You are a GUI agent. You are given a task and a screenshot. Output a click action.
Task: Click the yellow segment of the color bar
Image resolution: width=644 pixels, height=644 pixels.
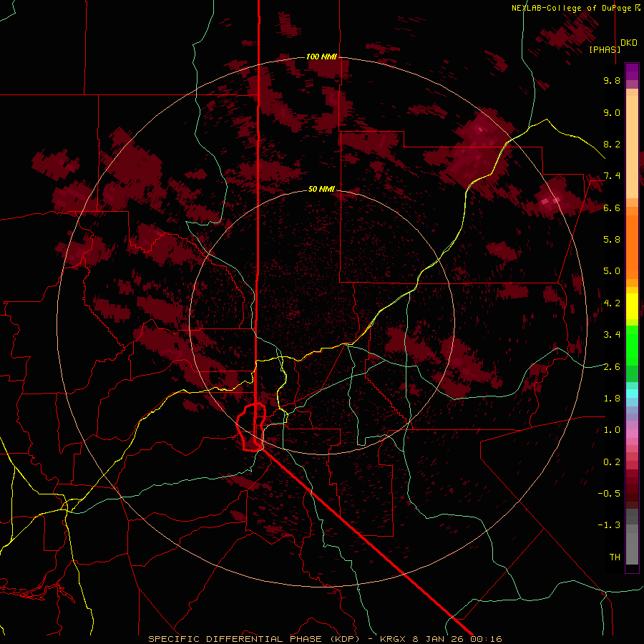point(632,306)
